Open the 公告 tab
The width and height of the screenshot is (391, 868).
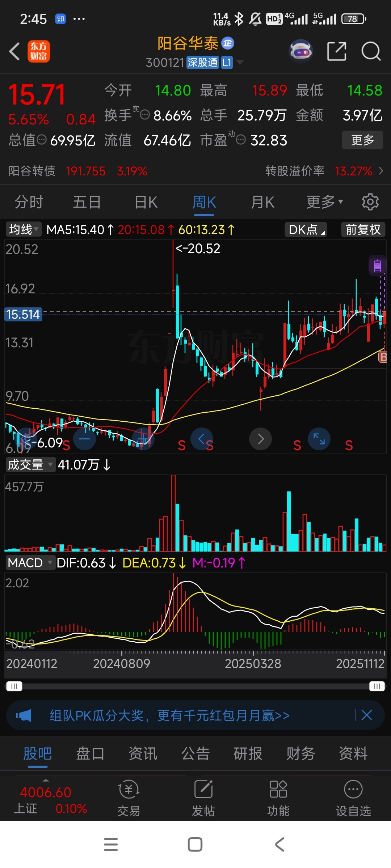coord(195,754)
